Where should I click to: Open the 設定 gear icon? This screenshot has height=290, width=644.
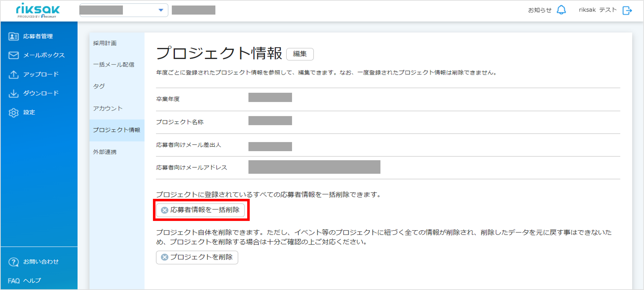[x=14, y=113]
